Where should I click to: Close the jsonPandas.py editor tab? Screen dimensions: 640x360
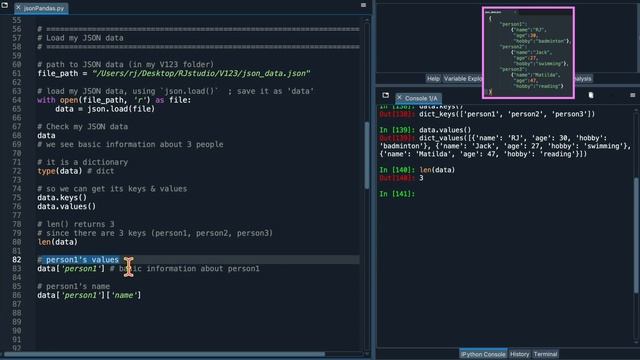click(18, 8)
